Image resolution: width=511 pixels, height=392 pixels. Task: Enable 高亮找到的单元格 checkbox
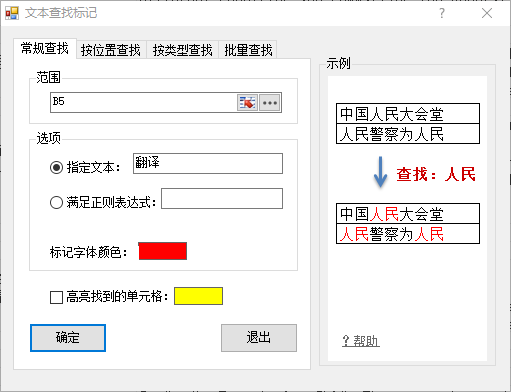tap(56, 297)
